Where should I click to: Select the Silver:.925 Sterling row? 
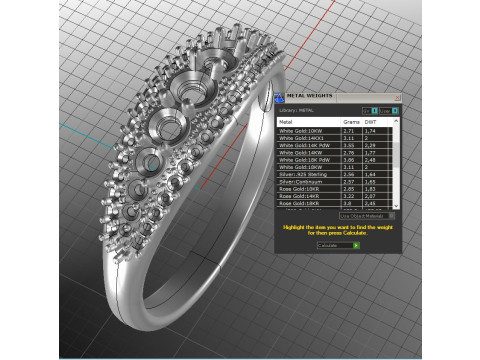(x=335, y=174)
